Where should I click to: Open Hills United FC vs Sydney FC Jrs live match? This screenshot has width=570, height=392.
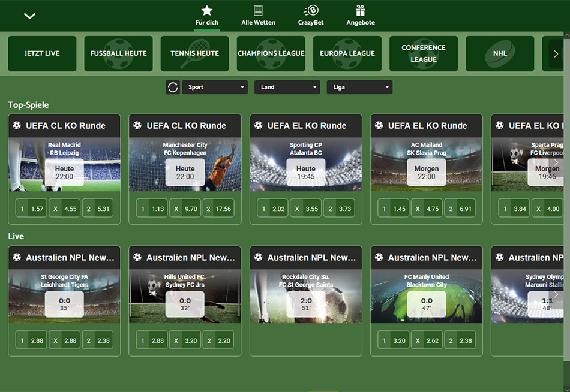[x=185, y=296]
